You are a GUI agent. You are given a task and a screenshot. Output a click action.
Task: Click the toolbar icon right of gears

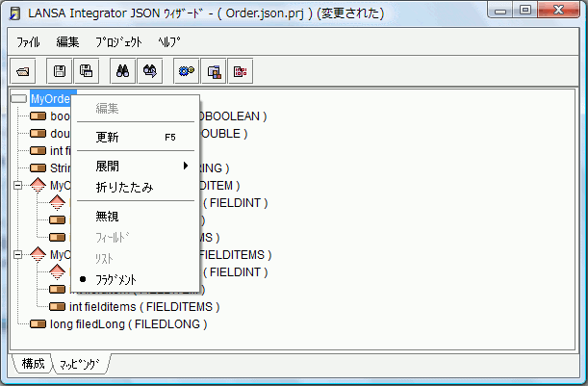[214, 71]
